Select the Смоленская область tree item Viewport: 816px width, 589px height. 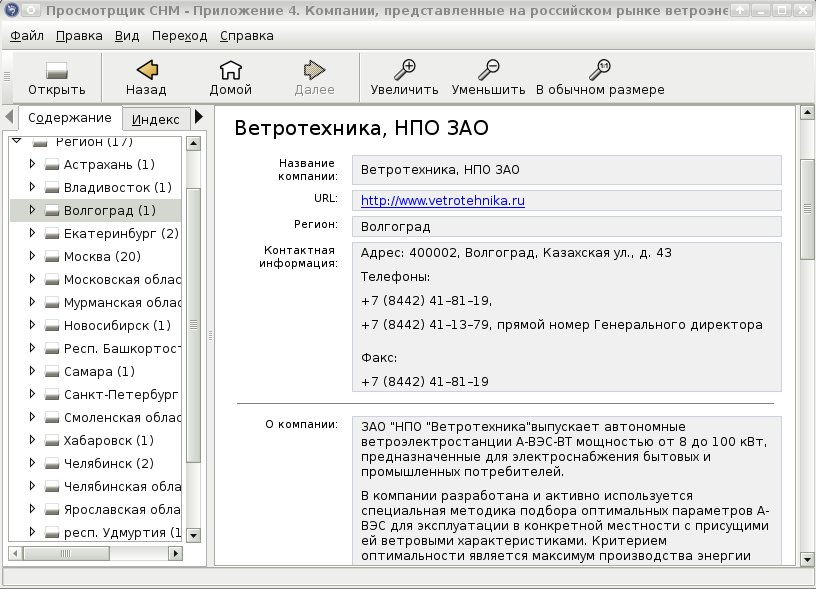tap(122, 417)
